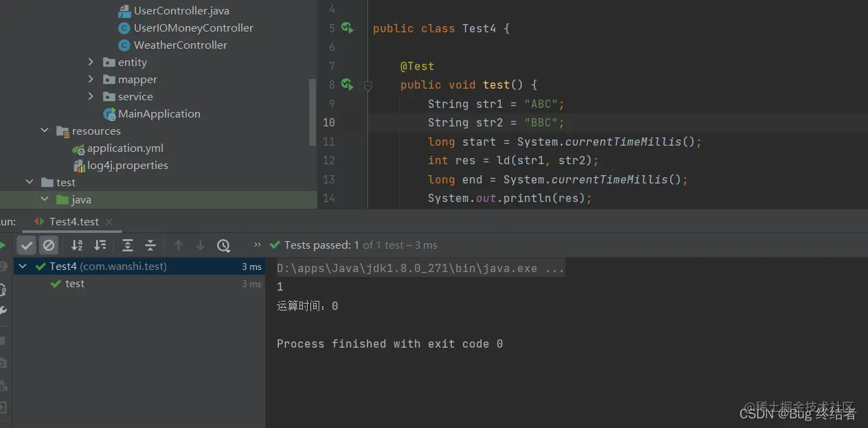Select the Test4.test run tab

[x=74, y=222]
